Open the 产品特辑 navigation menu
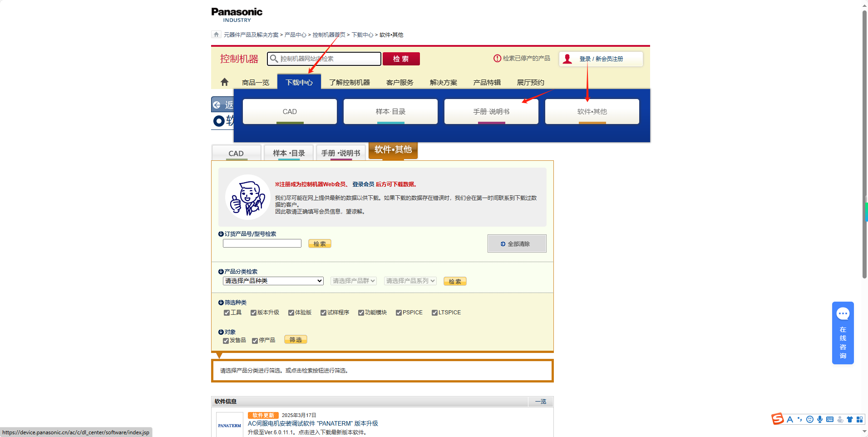The image size is (868, 437). [487, 82]
